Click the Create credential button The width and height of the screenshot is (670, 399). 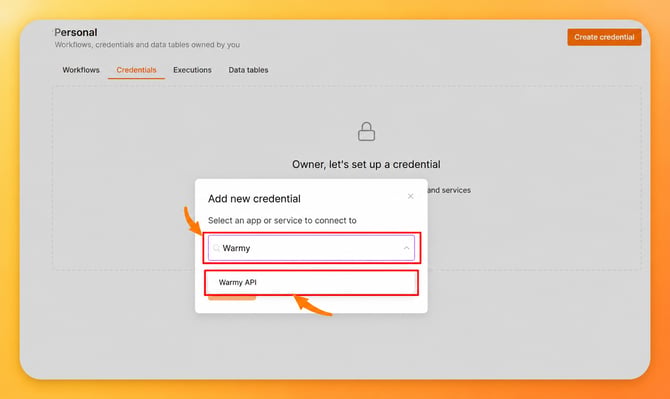(x=604, y=37)
